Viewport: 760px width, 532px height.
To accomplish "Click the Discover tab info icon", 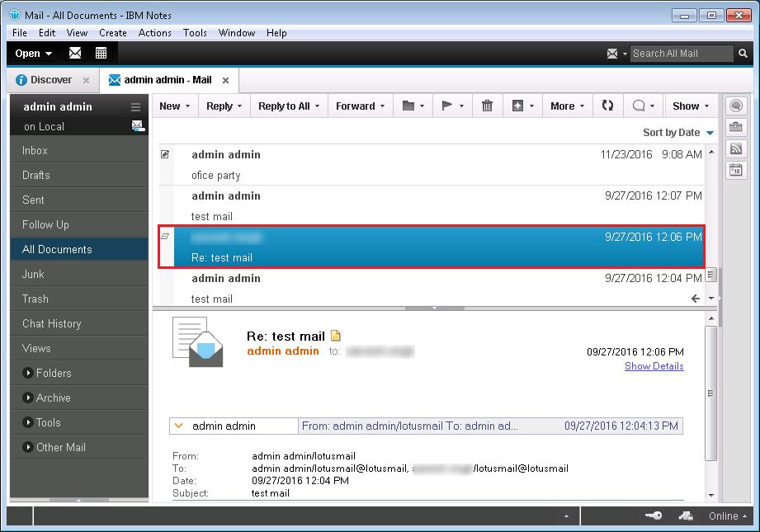I will [21, 80].
